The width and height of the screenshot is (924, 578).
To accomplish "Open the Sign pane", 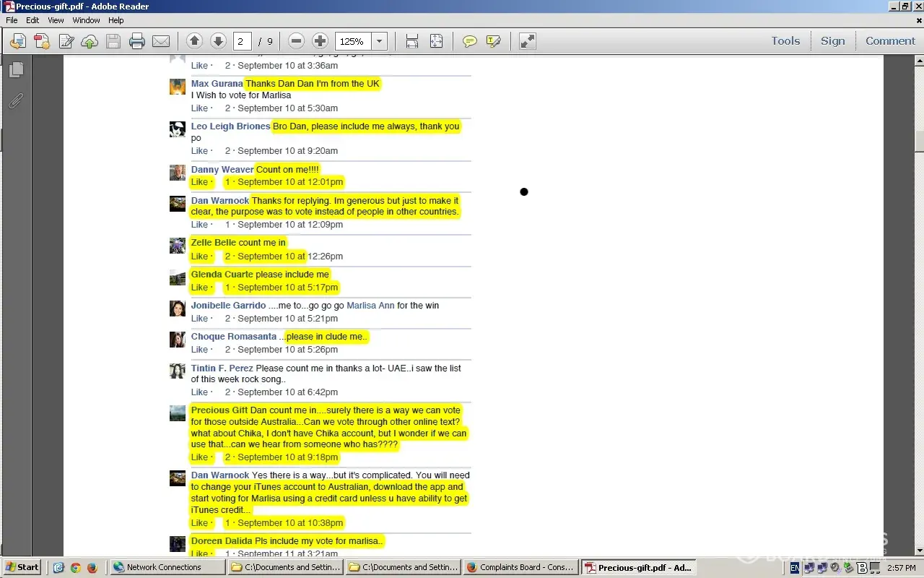I will pyautogui.click(x=832, y=41).
